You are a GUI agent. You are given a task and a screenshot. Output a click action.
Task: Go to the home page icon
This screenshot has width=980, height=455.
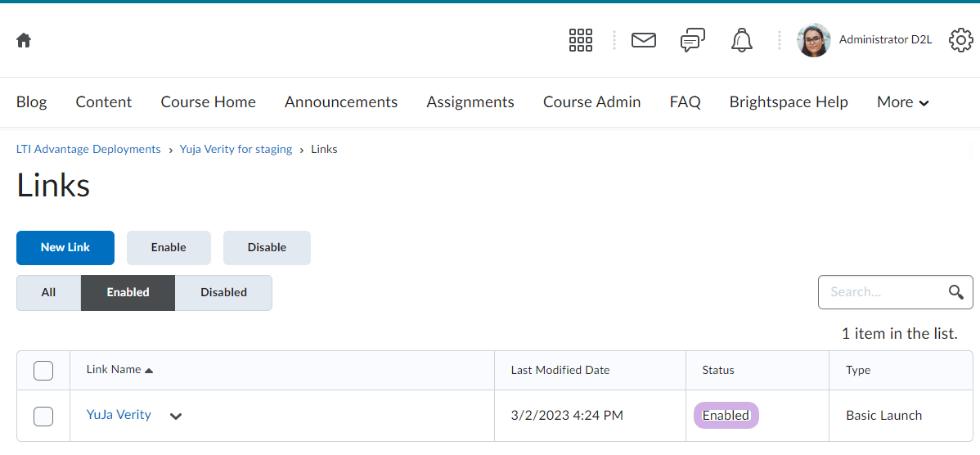pos(24,40)
